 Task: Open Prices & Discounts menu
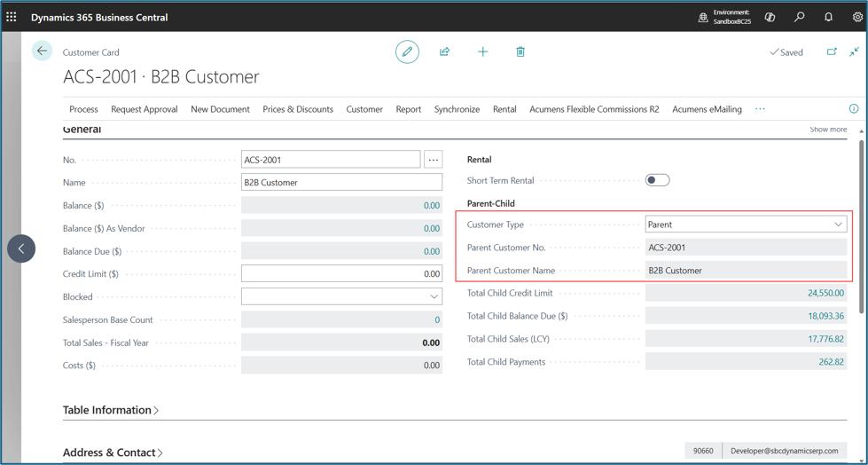(298, 109)
